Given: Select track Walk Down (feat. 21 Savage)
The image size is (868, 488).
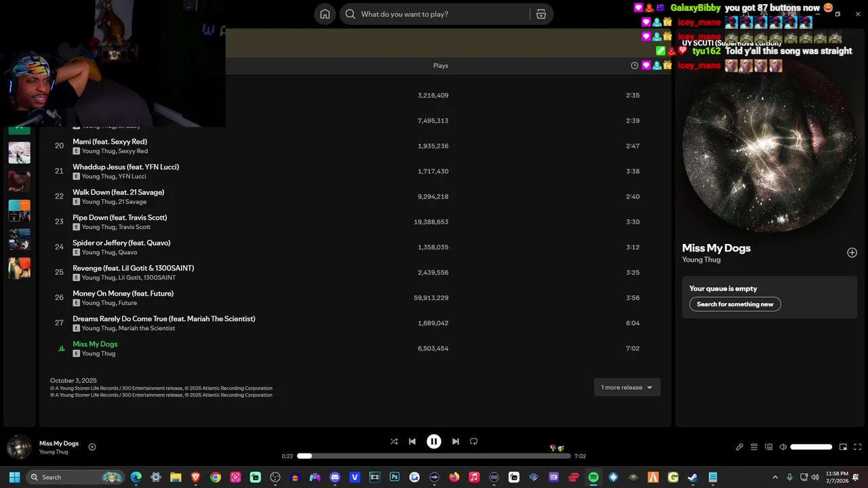Looking at the screenshot, I should (119, 192).
